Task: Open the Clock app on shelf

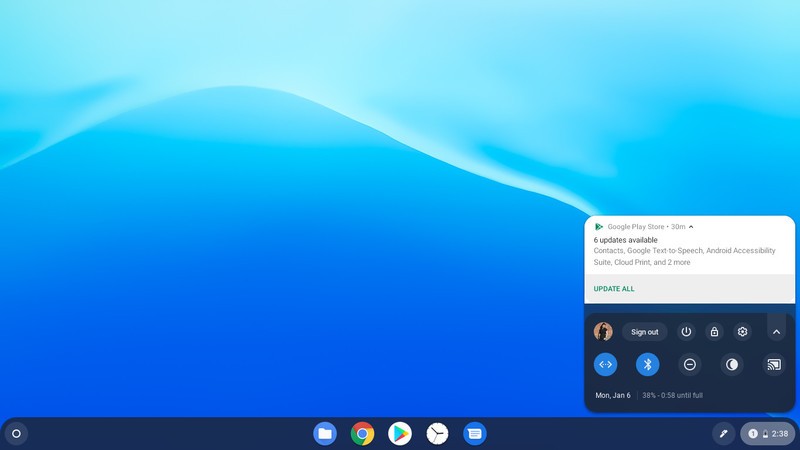Action: pyautogui.click(x=437, y=434)
